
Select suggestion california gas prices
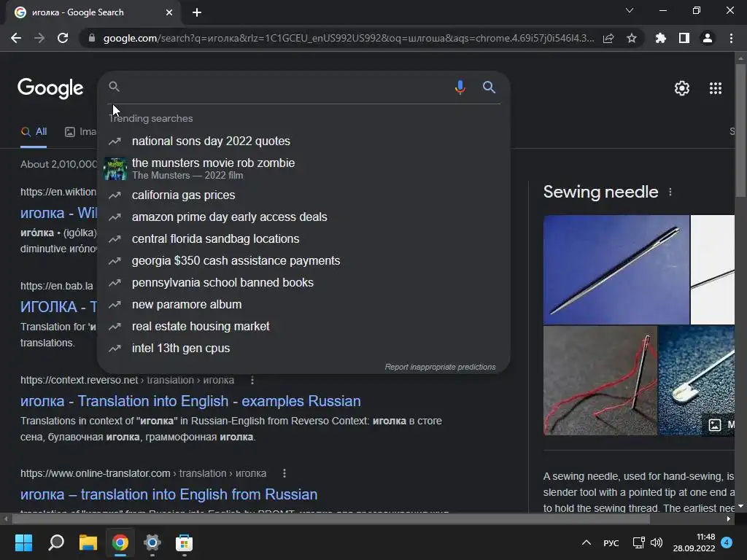click(x=304, y=195)
